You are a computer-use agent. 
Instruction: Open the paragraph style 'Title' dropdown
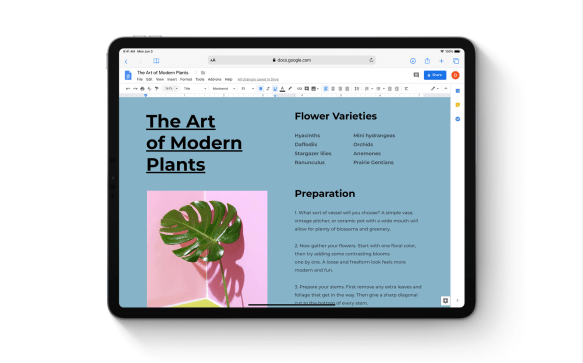(195, 89)
